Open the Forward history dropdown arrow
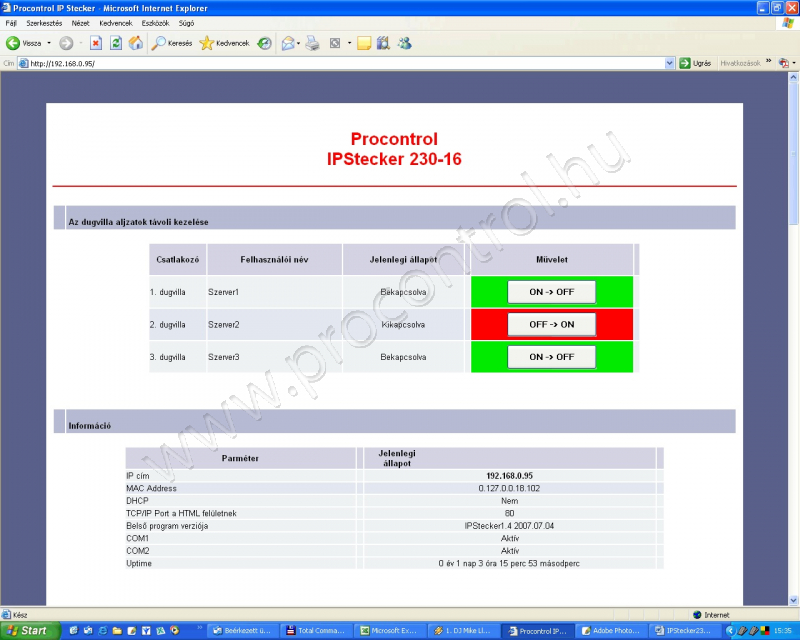 [81, 43]
